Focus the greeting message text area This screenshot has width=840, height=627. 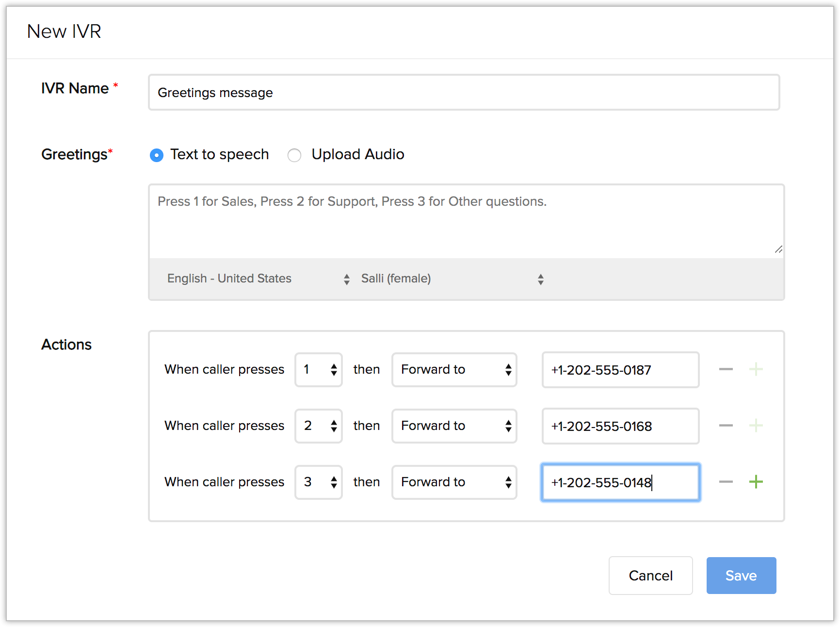466,221
